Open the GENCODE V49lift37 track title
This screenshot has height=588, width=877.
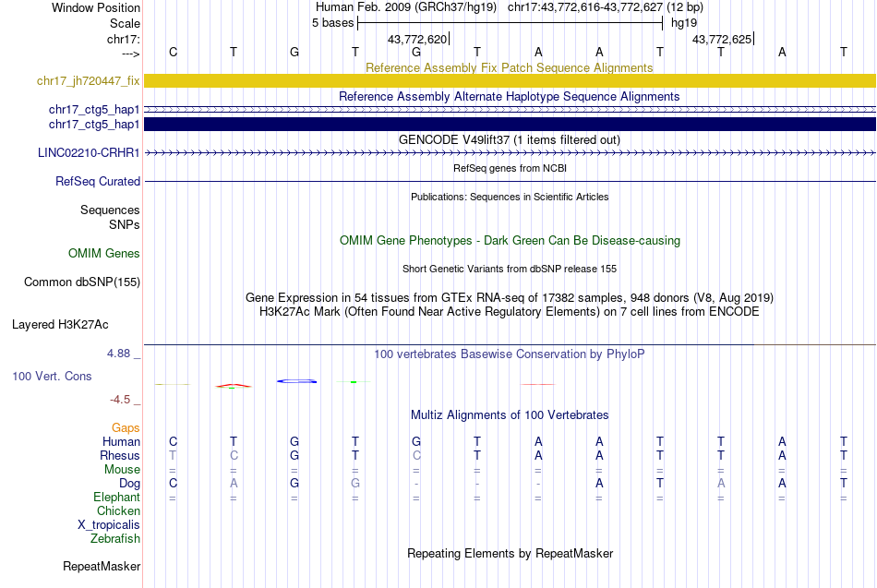pyautogui.click(x=509, y=140)
